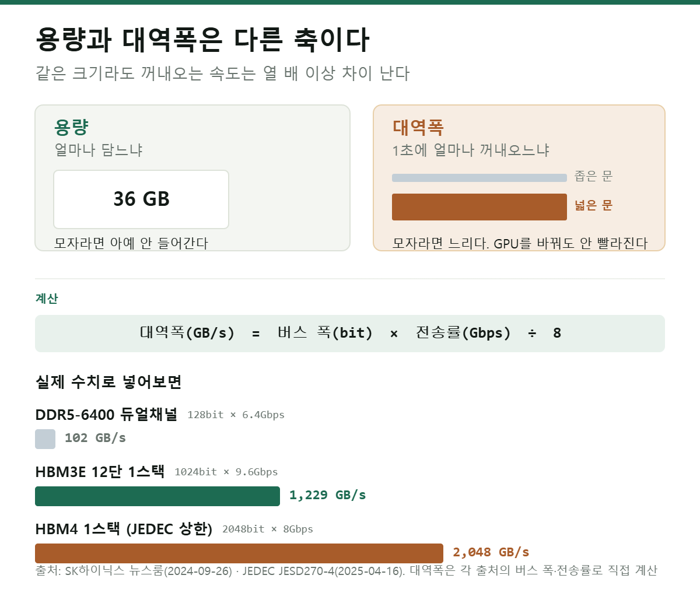Click the subtitle beginning '같은 크기라도 꺼내오는 속도는'
Viewport: 700px width, 589px height.
pyautogui.click(x=222, y=73)
